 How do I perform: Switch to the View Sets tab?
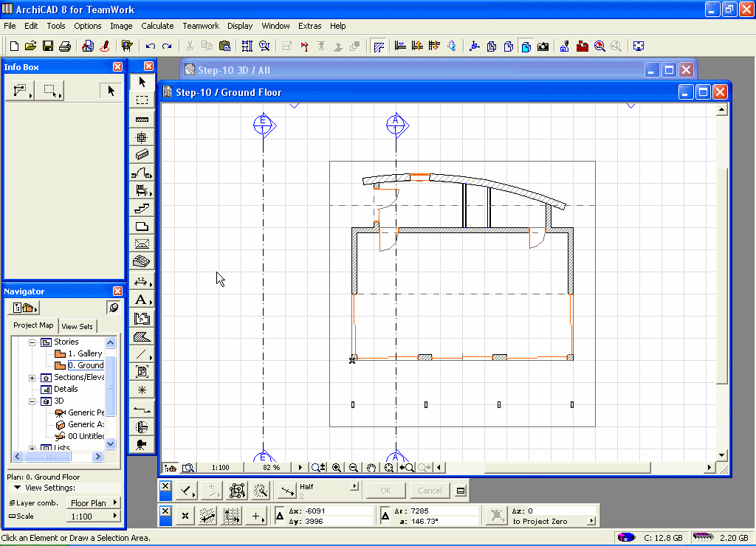78,326
